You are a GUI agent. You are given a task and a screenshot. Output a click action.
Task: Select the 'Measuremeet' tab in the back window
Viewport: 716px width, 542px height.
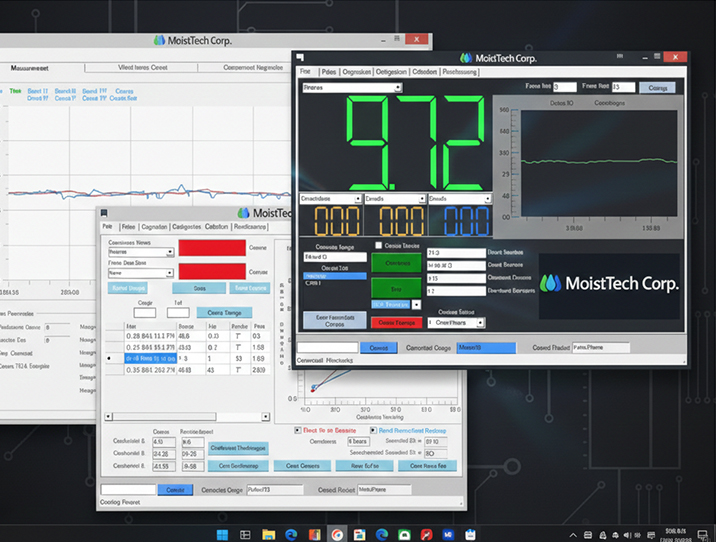click(30, 68)
